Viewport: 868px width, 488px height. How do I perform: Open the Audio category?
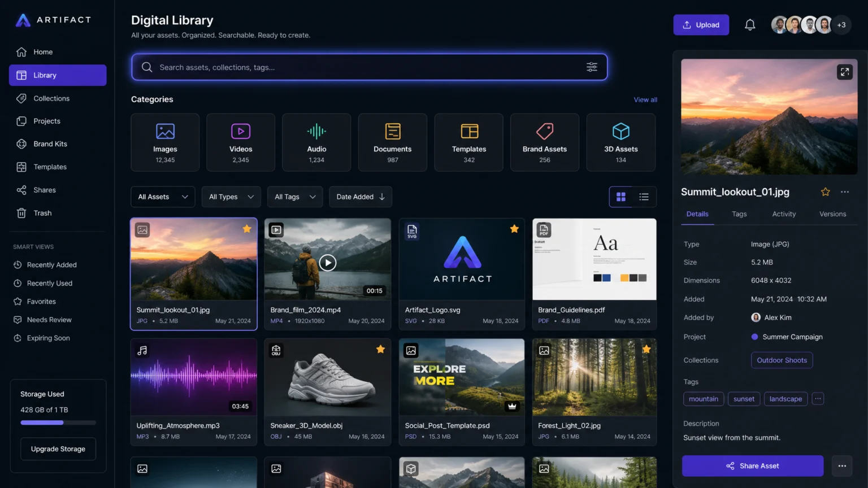pyautogui.click(x=316, y=142)
